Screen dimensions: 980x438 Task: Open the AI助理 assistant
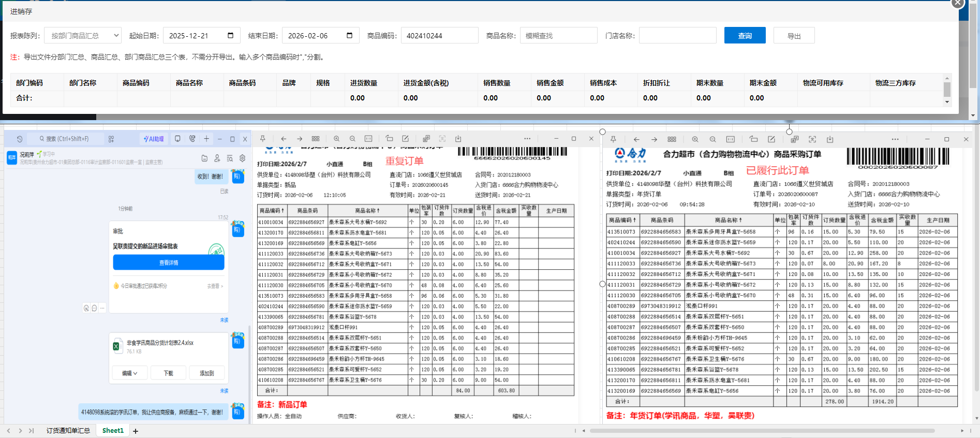point(154,139)
